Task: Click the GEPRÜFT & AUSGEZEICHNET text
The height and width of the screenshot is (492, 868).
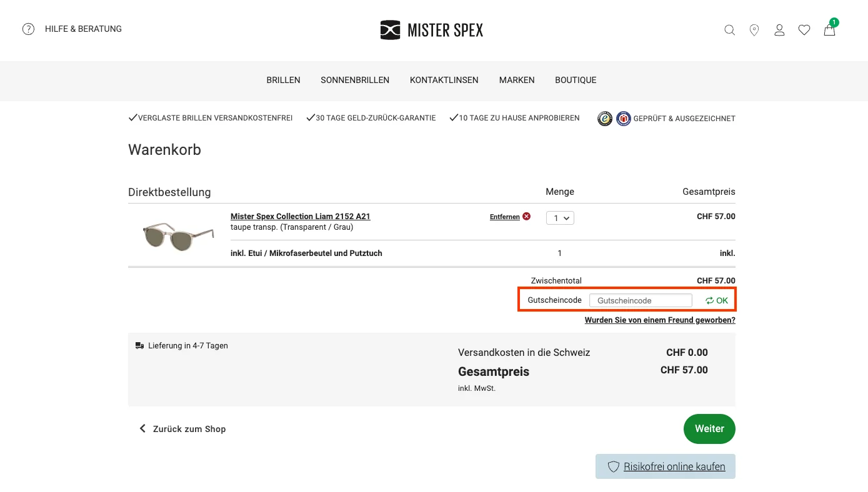Action: click(684, 119)
